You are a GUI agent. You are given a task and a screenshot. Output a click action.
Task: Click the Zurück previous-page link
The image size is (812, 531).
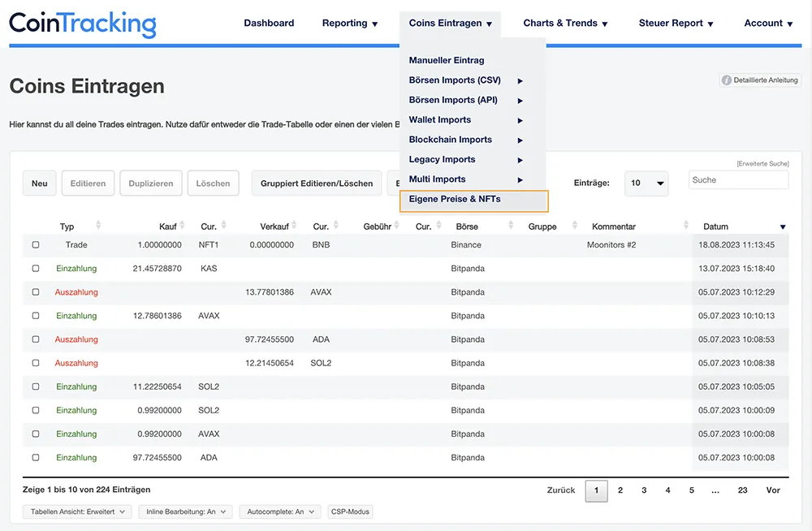(561, 490)
